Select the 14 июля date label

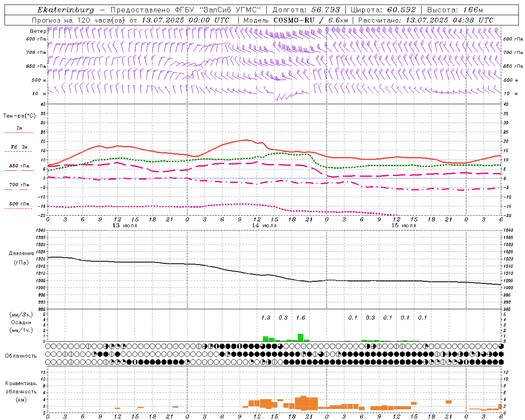pos(264,226)
